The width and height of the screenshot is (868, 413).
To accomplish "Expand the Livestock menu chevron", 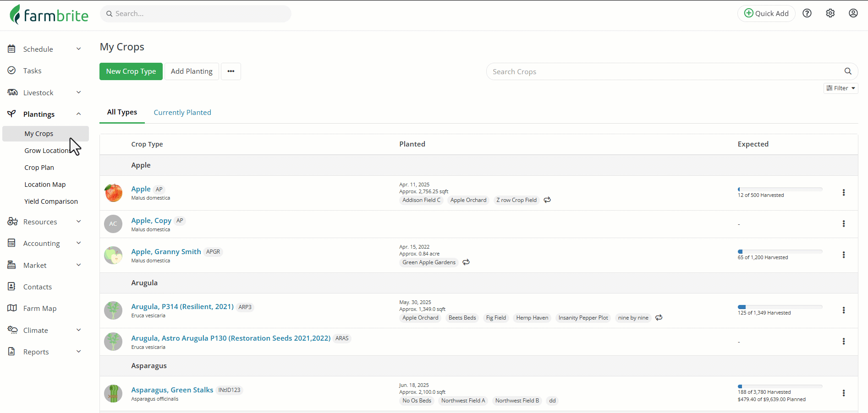I will pos(79,92).
